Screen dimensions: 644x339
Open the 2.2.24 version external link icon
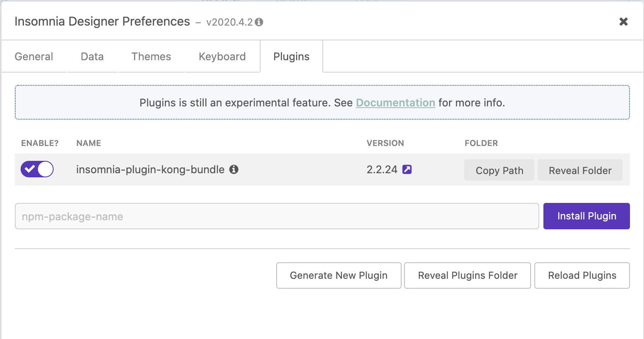[407, 169]
